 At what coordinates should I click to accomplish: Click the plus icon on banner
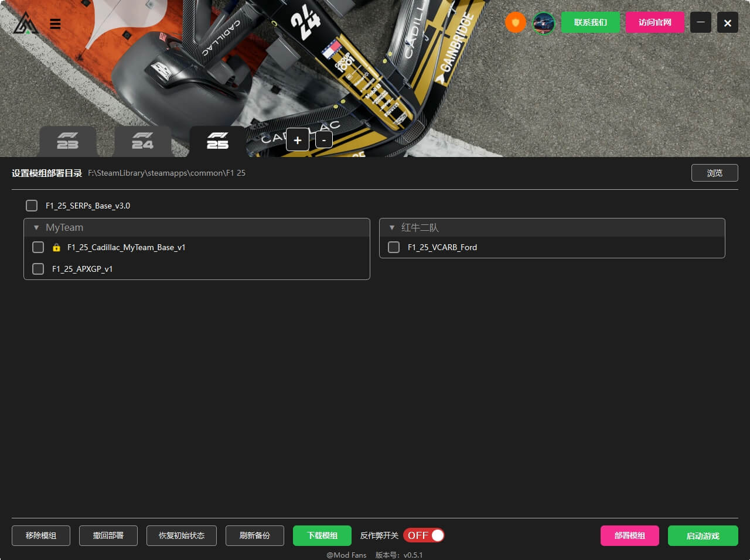(x=298, y=140)
